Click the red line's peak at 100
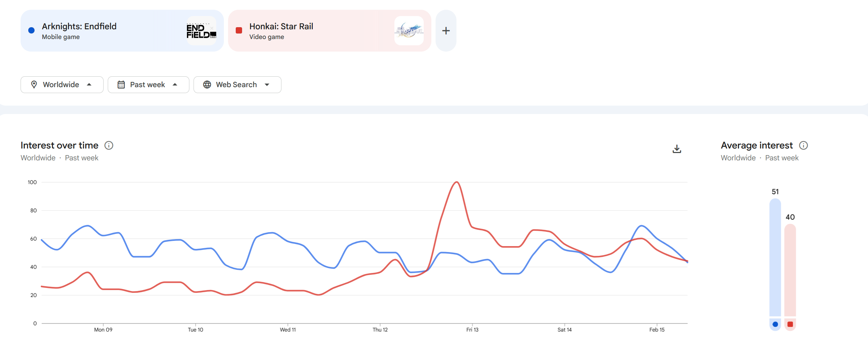This screenshot has height=358, width=868. [x=456, y=182]
